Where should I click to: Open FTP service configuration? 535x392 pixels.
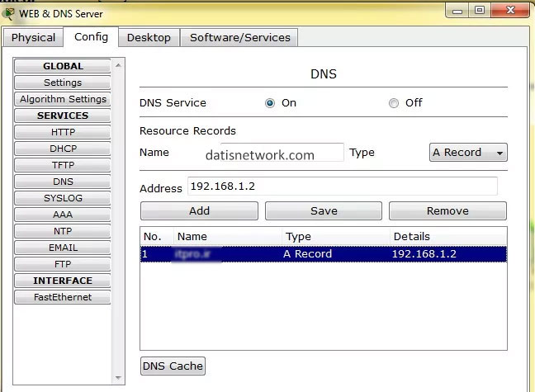point(63,264)
